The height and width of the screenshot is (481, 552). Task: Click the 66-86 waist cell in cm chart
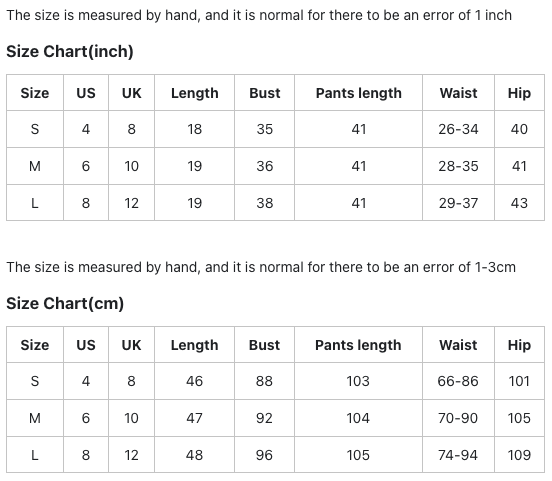pos(458,381)
